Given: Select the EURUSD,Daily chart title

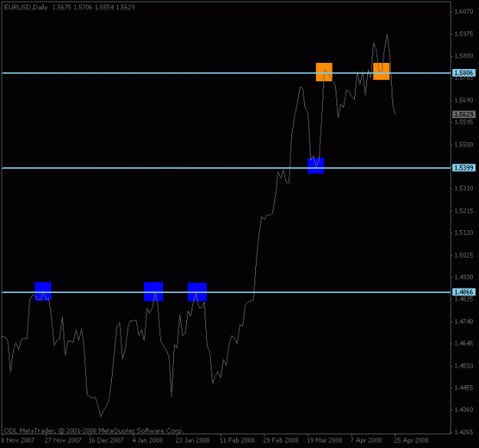Looking at the screenshot, I should point(26,8).
